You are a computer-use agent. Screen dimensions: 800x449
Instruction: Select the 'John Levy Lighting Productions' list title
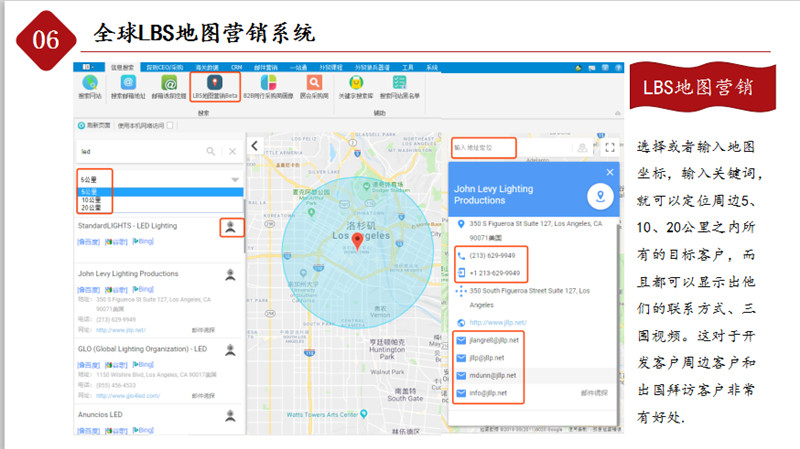click(128, 273)
